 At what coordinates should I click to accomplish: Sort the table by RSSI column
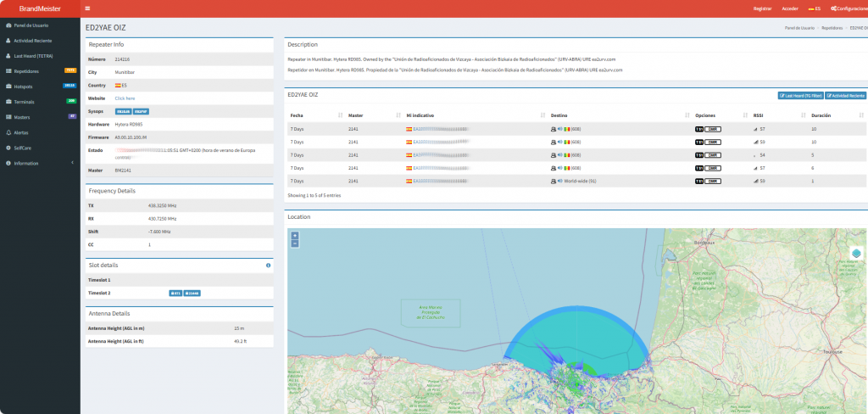coord(758,115)
